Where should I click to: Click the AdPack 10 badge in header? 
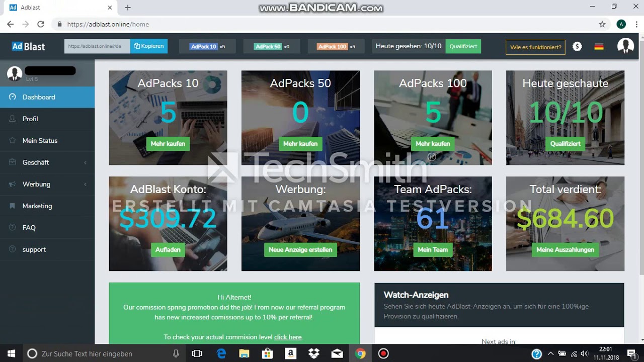coord(204,47)
